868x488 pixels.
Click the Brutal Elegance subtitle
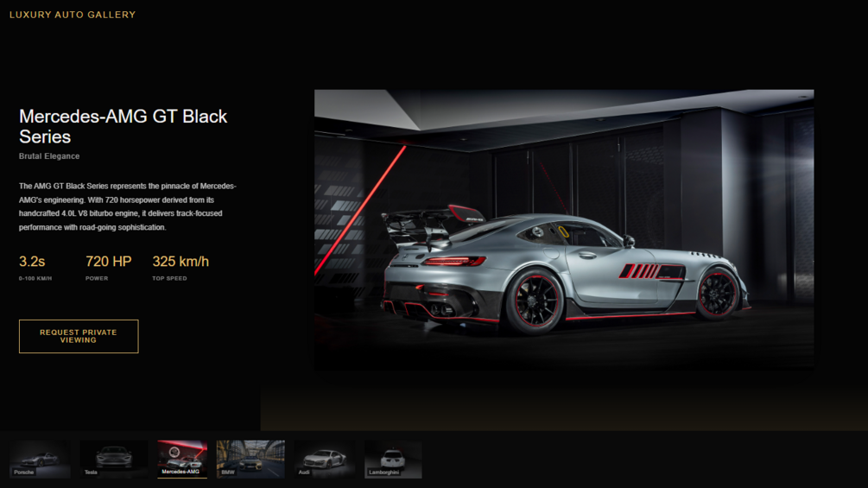tap(49, 156)
